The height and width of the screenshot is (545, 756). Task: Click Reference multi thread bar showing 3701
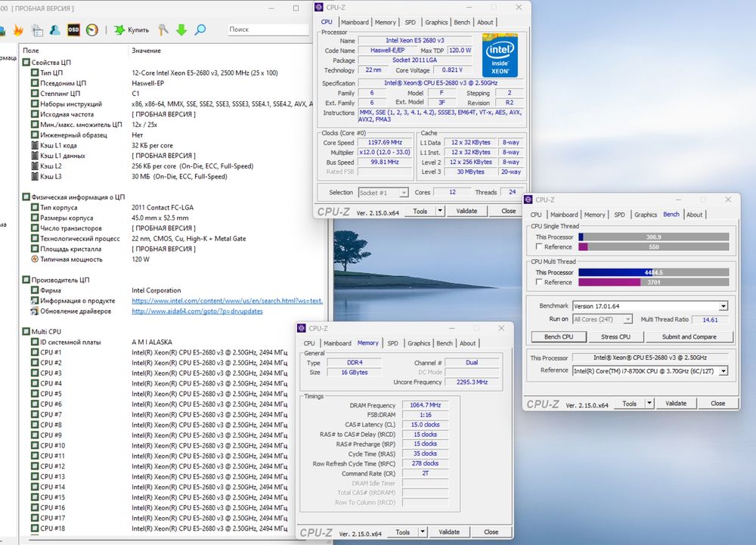click(653, 283)
